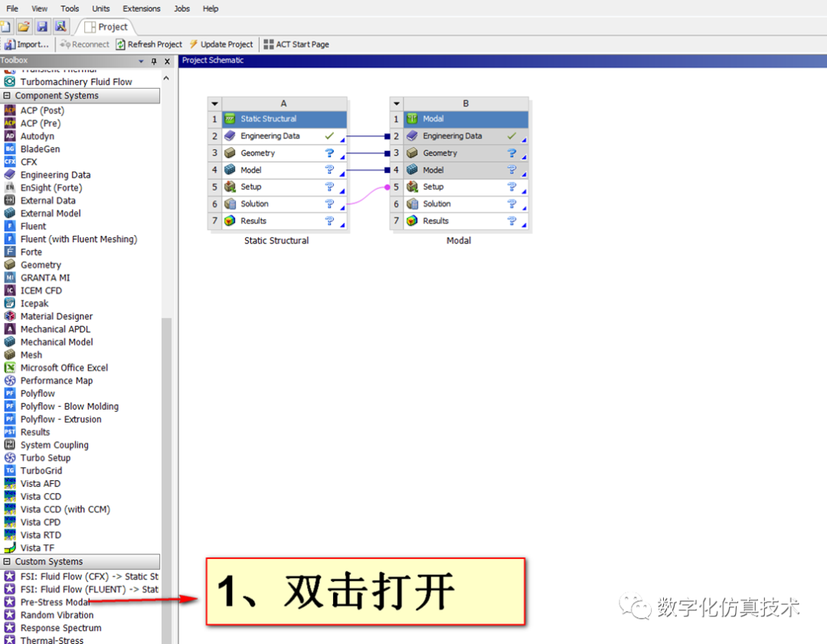827x644 pixels.
Task: Select the Forte component icon
Action: point(9,252)
